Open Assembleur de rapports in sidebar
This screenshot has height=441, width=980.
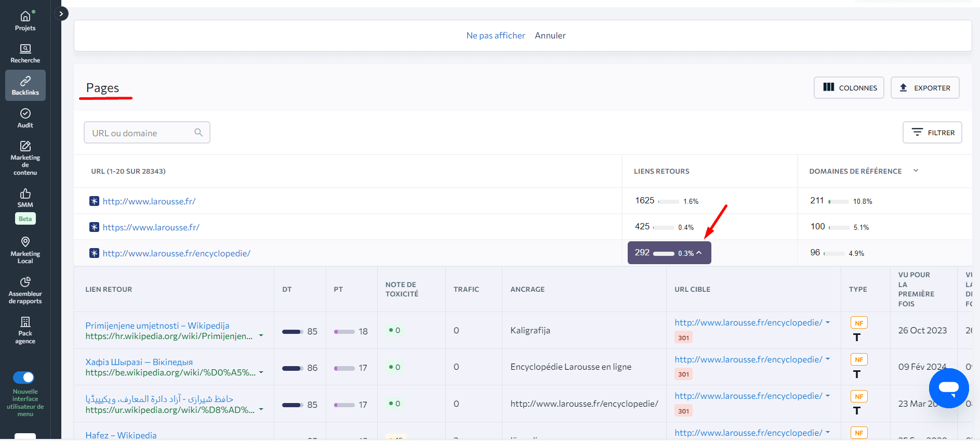[x=25, y=290]
